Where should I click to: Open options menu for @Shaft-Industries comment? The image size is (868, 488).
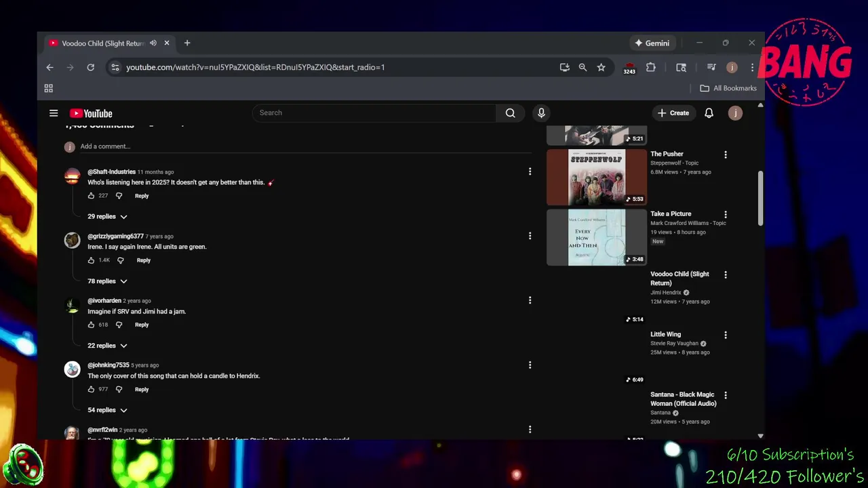click(530, 171)
